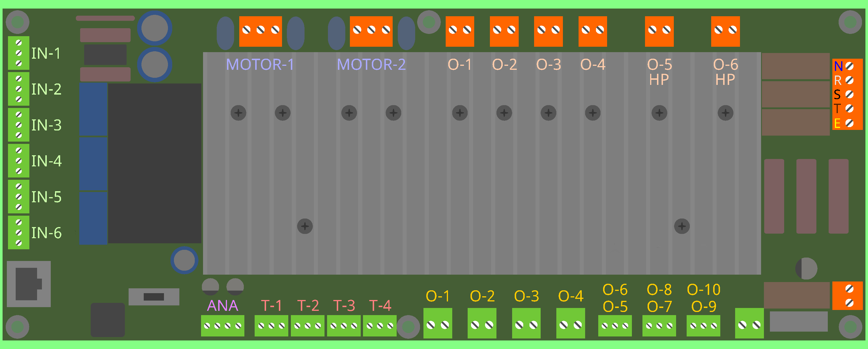
Task: Click the E earth screw terminal
Action: pyautogui.click(x=849, y=123)
